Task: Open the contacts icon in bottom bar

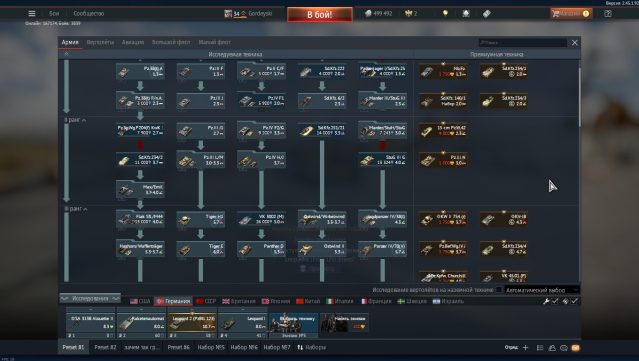Action: pyautogui.click(x=552, y=348)
